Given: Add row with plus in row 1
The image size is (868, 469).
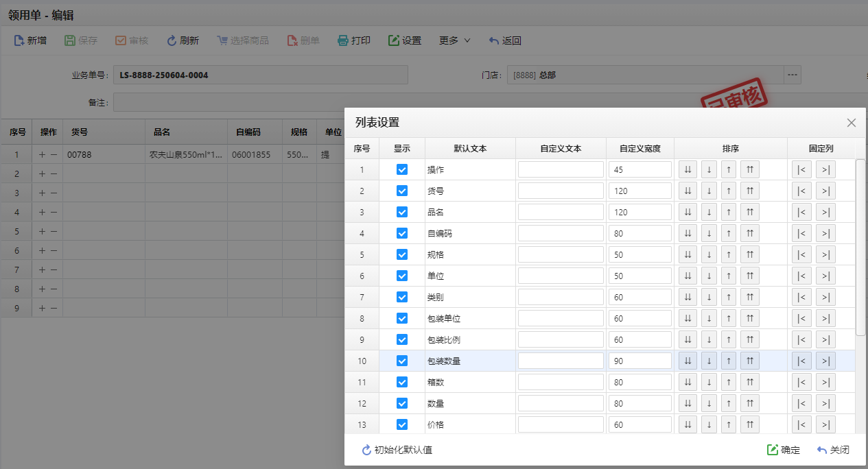Looking at the screenshot, I should (x=42, y=155).
